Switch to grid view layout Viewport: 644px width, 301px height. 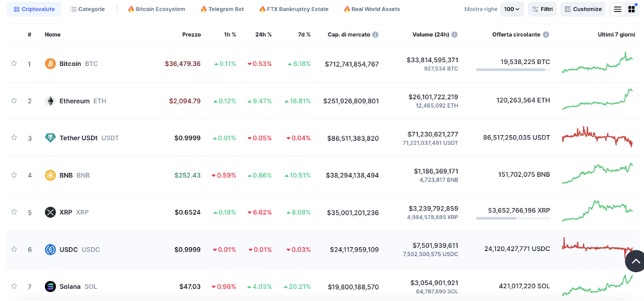[x=631, y=9]
